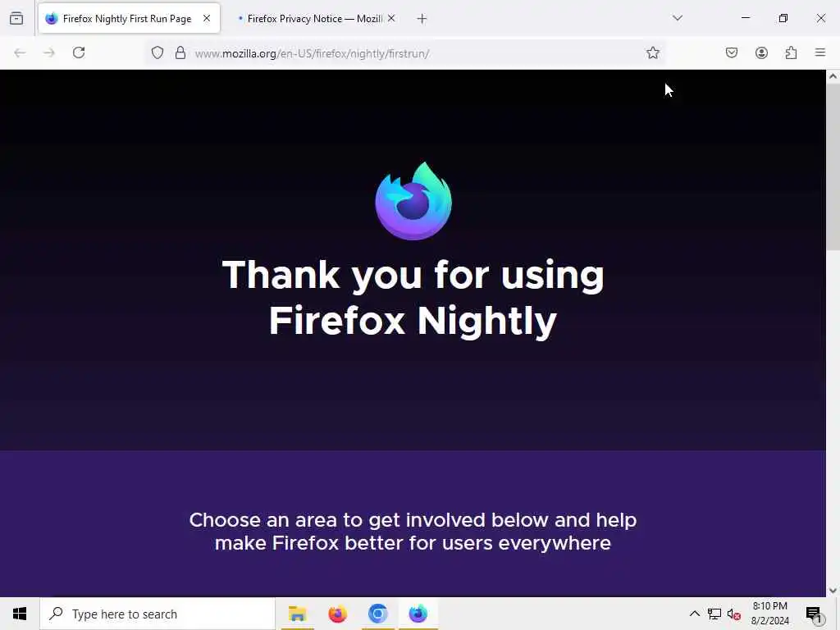
Task: Switch to Firefox Privacy Notice tab
Action: 310,19
